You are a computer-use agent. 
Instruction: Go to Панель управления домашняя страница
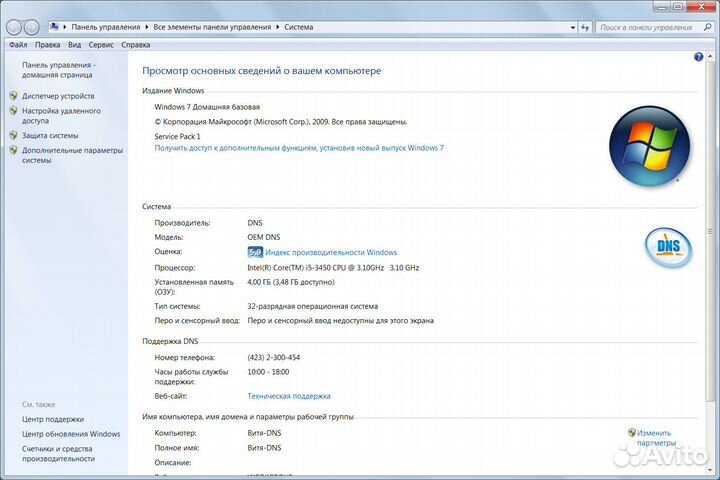[x=59, y=70]
